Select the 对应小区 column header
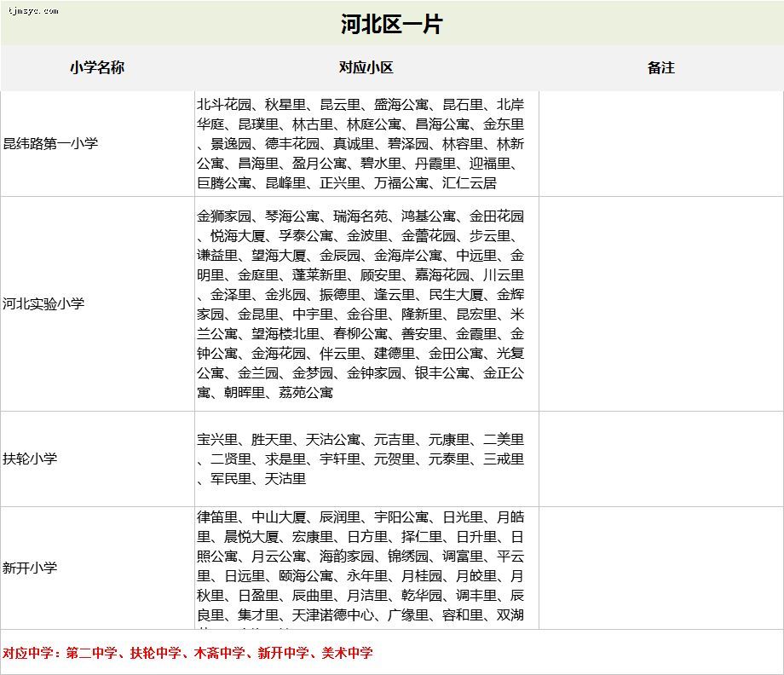The width and height of the screenshot is (784, 675). (x=366, y=67)
